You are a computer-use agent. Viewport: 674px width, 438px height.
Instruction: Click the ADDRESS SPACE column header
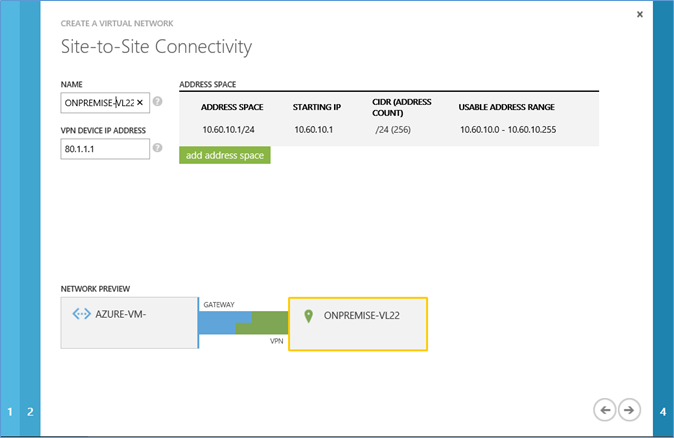[x=232, y=107]
